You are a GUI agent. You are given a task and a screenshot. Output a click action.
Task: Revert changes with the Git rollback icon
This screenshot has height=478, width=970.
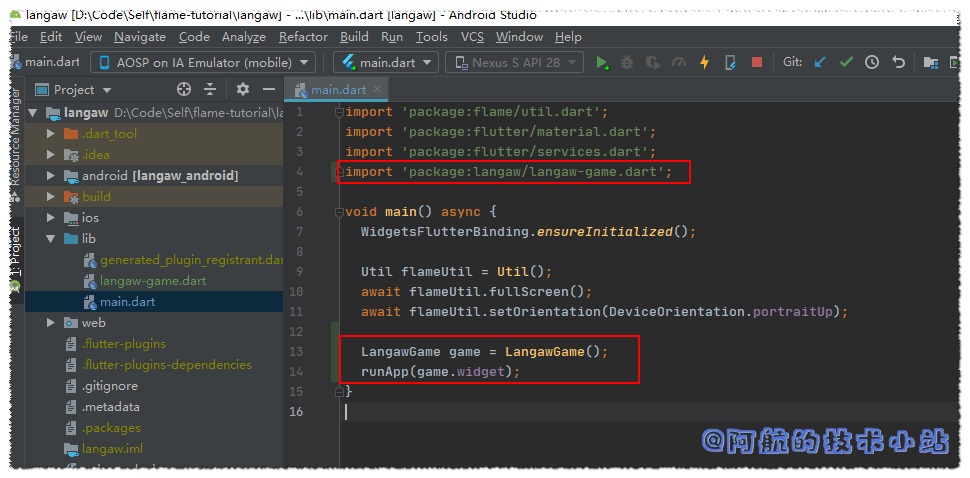(x=898, y=62)
